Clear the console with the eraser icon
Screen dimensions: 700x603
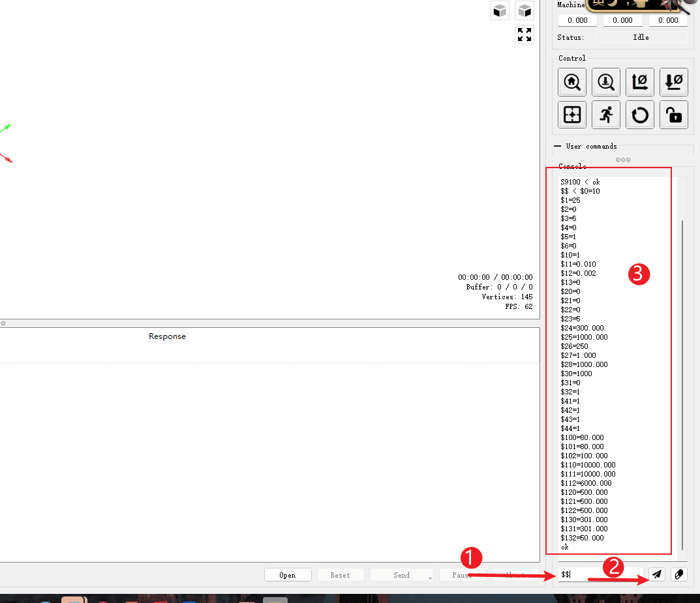pos(678,574)
